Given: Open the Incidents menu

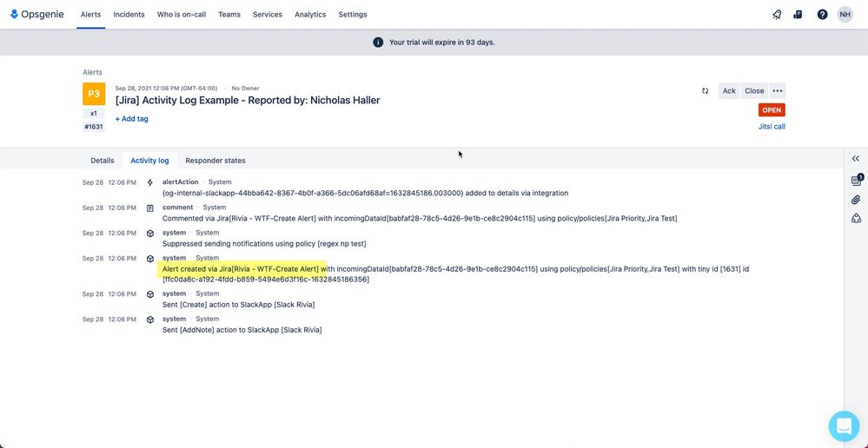Looking at the screenshot, I should [129, 15].
